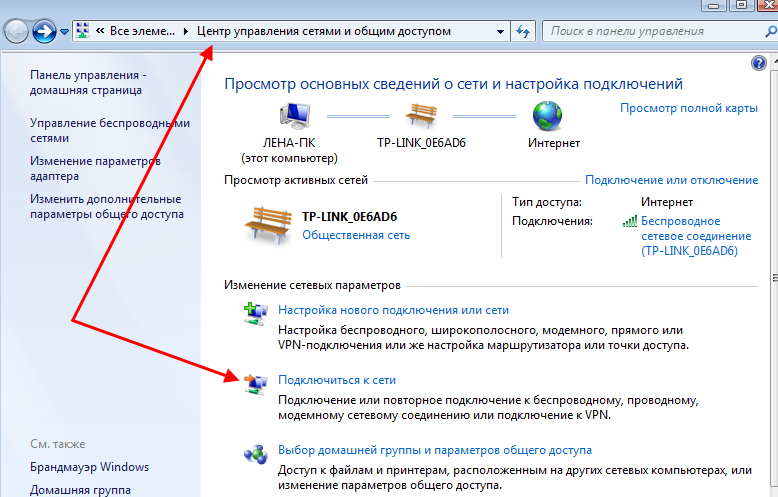Click the 'Подключиться к сети' icon
Image resolution: width=778 pixels, height=497 pixels.
click(x=256, y=383)
